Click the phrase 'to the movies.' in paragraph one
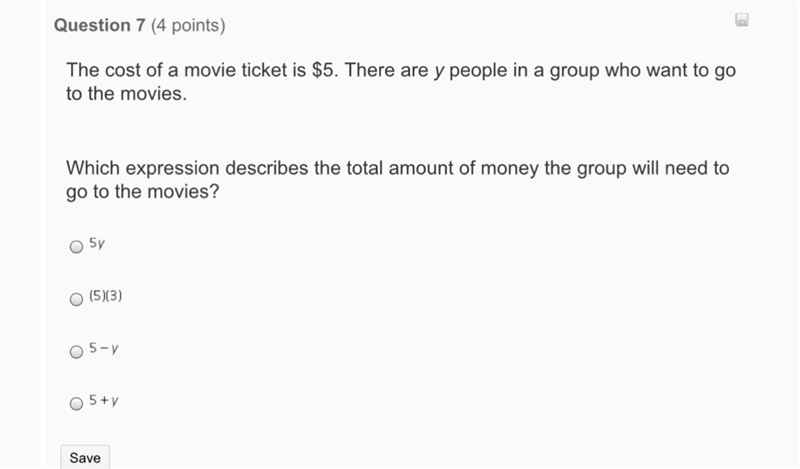 click(127, 94)
